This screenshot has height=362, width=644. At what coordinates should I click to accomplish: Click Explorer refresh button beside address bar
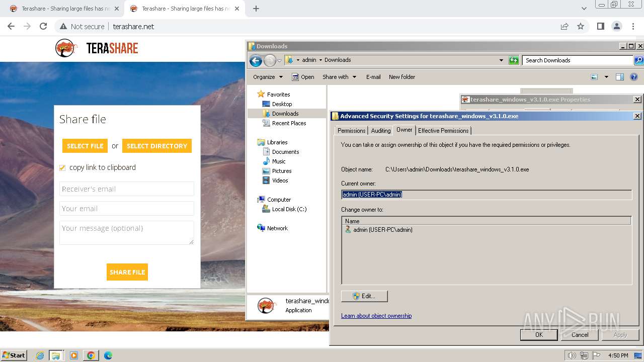514,60
